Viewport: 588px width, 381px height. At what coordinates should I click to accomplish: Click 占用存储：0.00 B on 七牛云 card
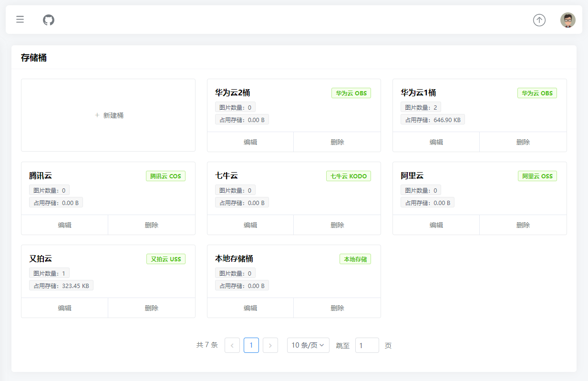tap(242, 203)
